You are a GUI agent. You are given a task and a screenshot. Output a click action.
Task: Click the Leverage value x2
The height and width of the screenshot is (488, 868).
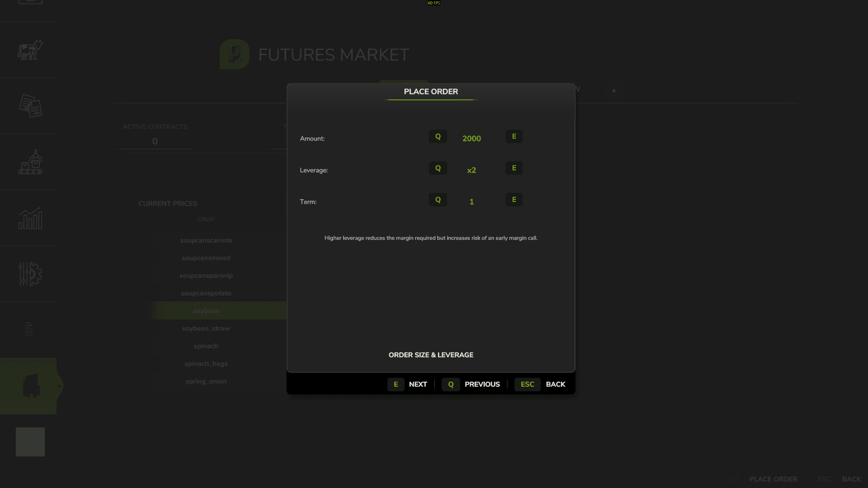(x=472, y=170)
